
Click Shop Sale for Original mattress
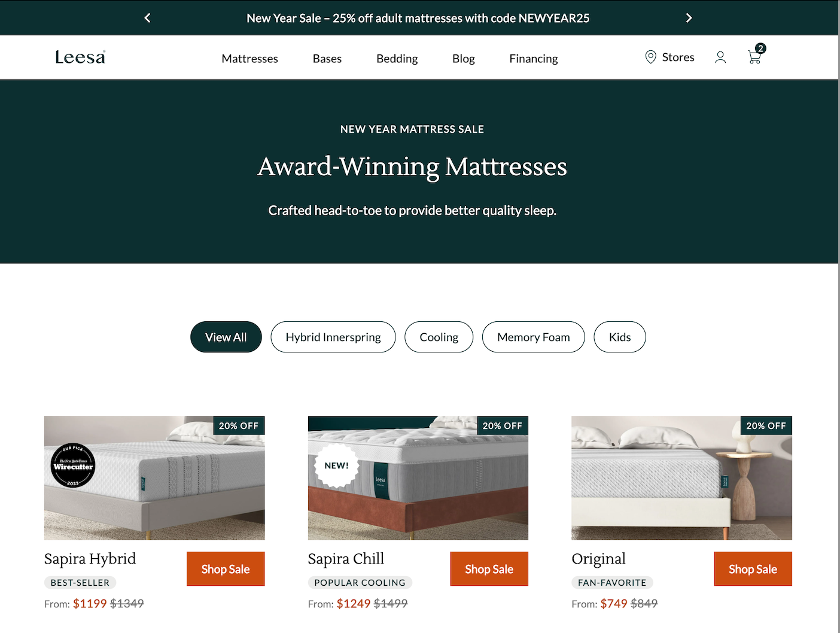753,569
